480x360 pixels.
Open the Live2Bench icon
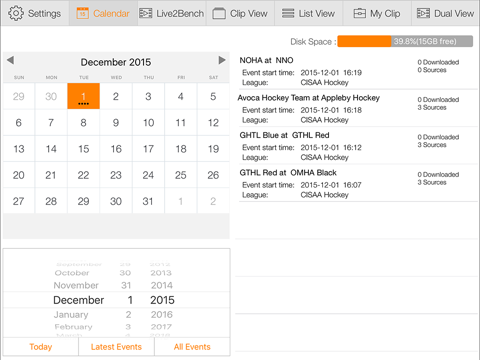pyautogui.click(x=146, y=13)
